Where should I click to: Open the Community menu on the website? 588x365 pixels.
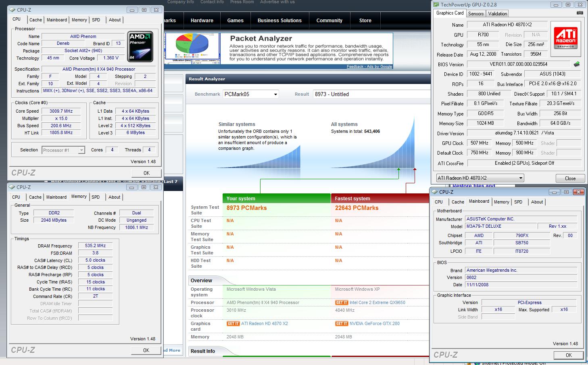329,21
